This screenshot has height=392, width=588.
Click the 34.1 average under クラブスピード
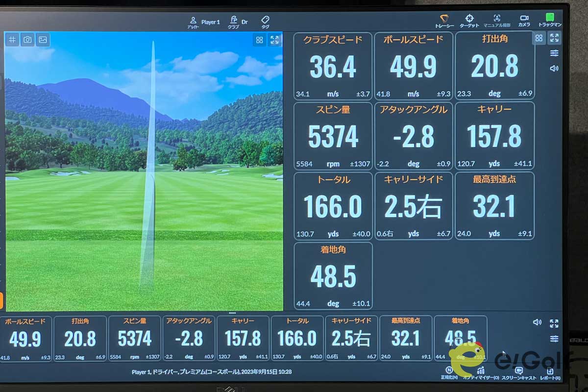coord(303,94)
